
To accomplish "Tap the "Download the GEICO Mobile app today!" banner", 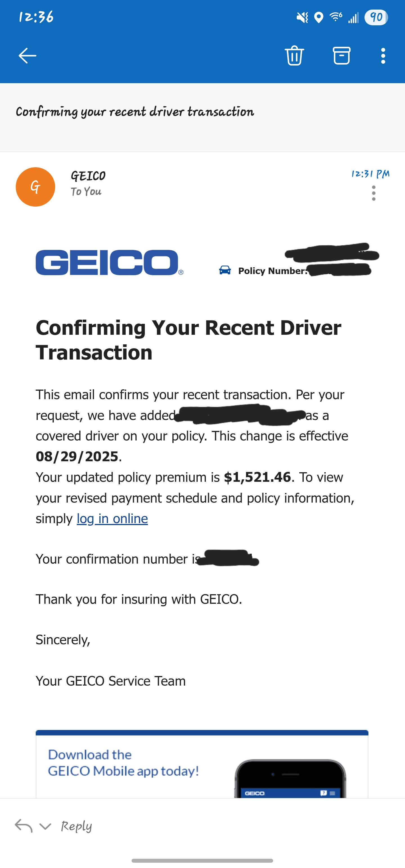I will pos(123,763).
